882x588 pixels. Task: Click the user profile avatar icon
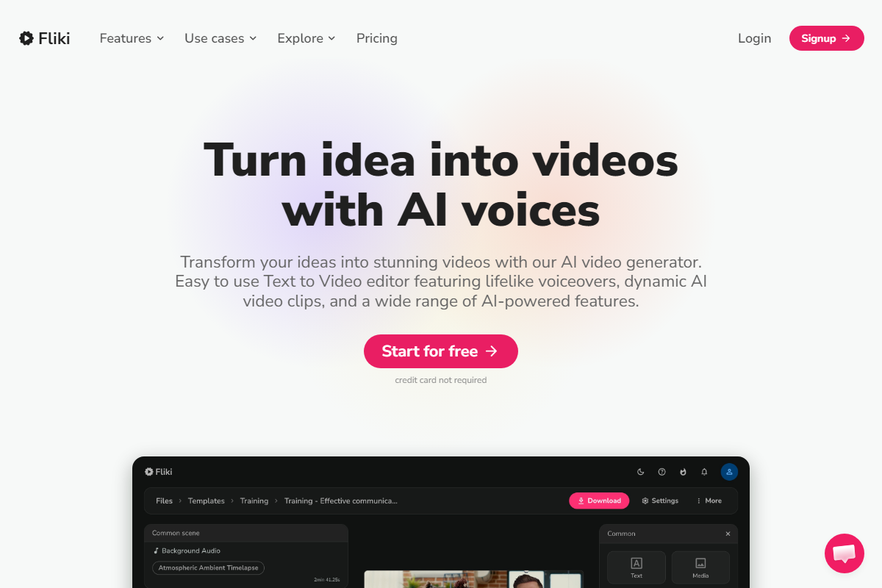tap(729, 472)
